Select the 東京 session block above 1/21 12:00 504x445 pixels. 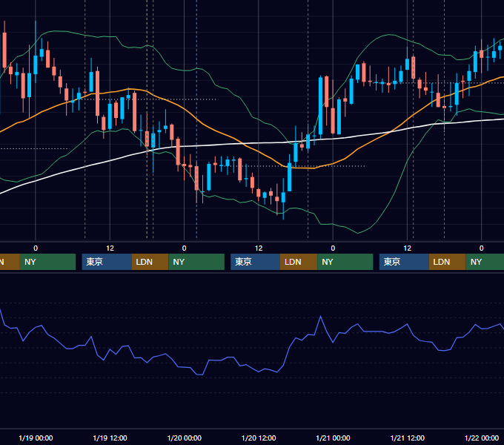point(404,262)
